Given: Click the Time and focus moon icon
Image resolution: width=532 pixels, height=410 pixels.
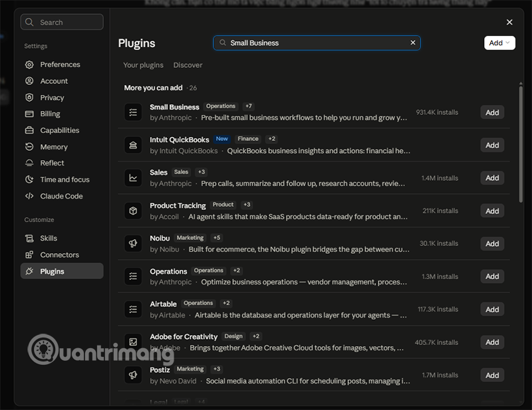Looking at the screenshot, I should (29, 179).
